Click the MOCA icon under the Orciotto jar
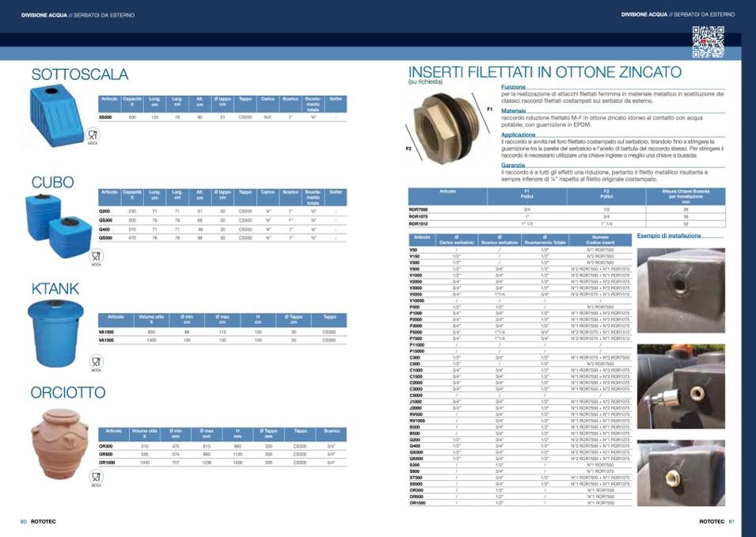 (x=96, y=477)
